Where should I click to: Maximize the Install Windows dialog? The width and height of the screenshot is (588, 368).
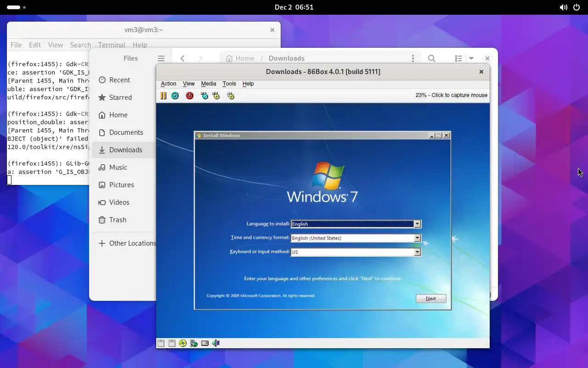pyautogui.click(x=439, y=135)
